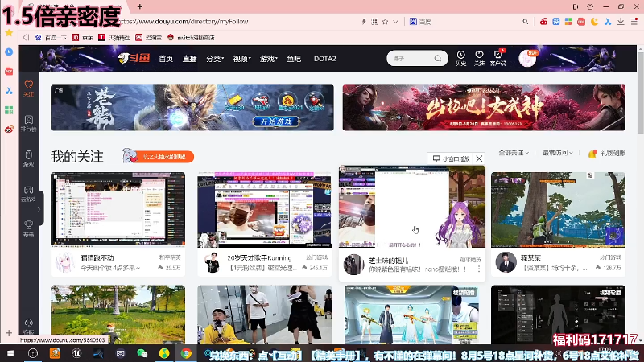
Task: Go to 首页 home in the Douyu nav
Action: tap(166, 59)
